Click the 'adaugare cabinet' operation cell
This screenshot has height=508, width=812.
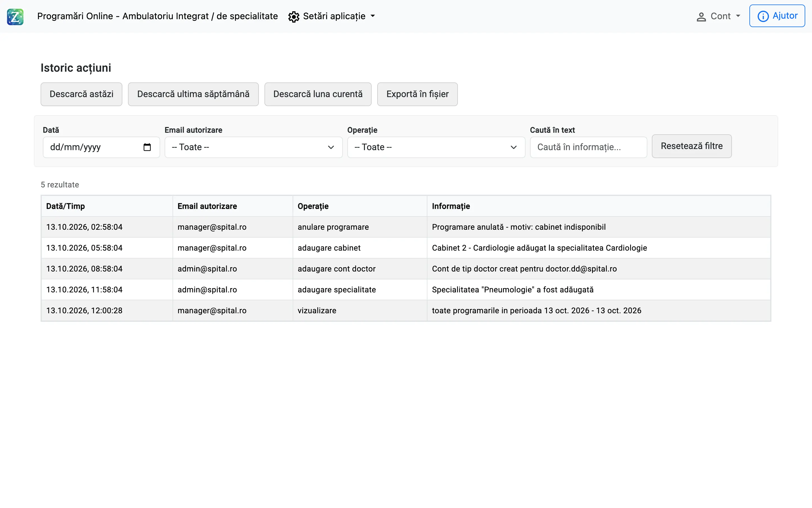360,248
